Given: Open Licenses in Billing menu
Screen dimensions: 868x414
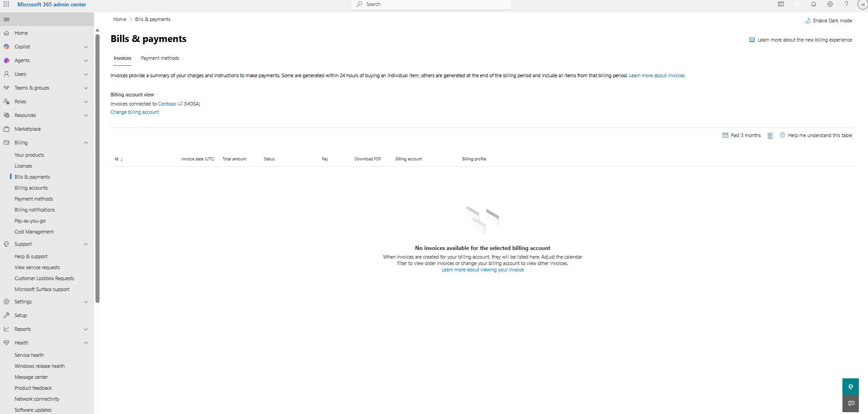Looking at the screenshot, I should tap(23, 166).
